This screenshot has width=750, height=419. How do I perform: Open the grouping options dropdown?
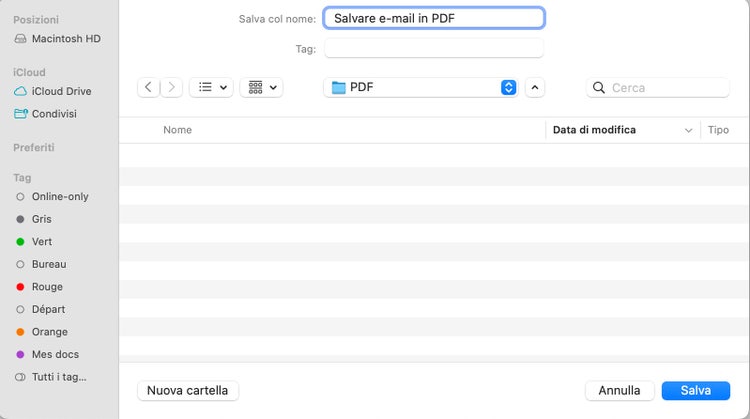(x=261, y=87)
